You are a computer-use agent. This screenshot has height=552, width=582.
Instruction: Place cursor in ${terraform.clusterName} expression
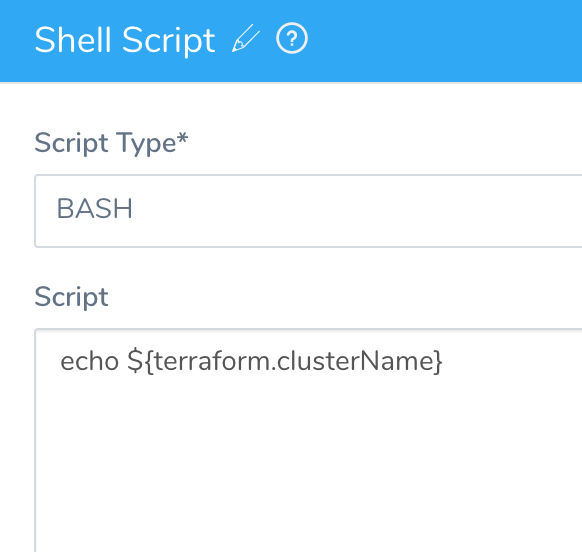coord(285,361)
